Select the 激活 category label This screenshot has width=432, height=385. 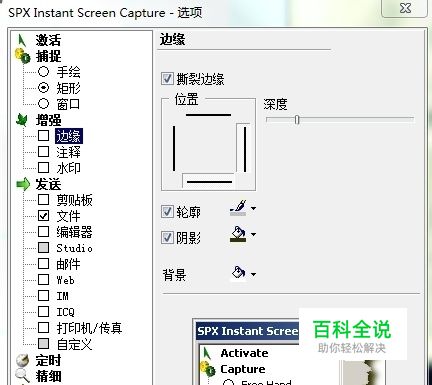tap(49, 40)
